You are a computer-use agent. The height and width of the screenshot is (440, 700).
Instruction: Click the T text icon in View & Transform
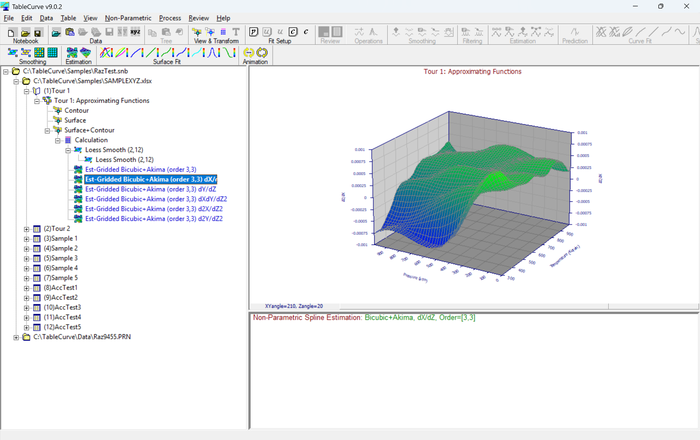236,32
